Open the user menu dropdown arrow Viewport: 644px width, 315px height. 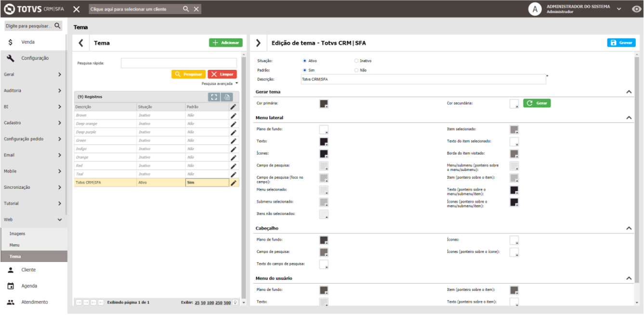619,9
